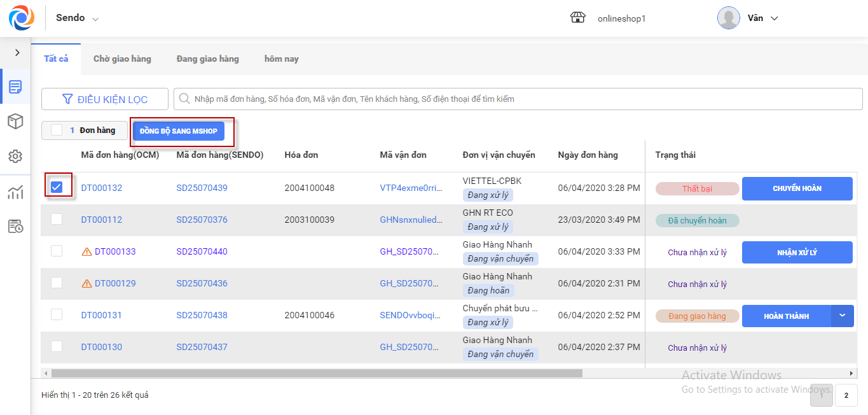The height and width of the screenshot is (415, 868).
Task: Tick the checkbox for order DT000112
Action: 57,219
